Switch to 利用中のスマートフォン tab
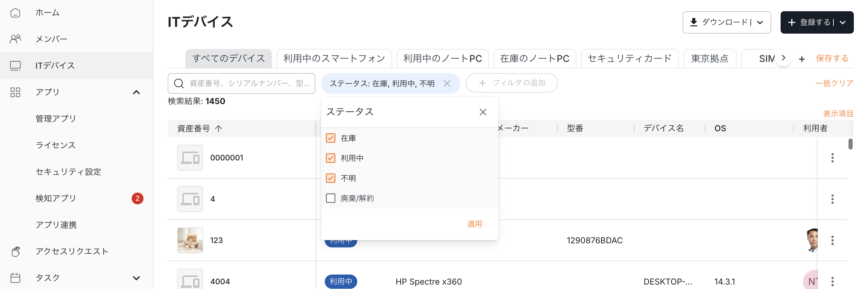 pos(334,59)
